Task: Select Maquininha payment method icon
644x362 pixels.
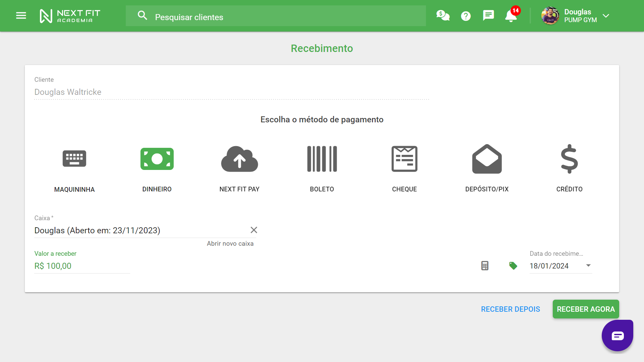Action: coord(74,159)
